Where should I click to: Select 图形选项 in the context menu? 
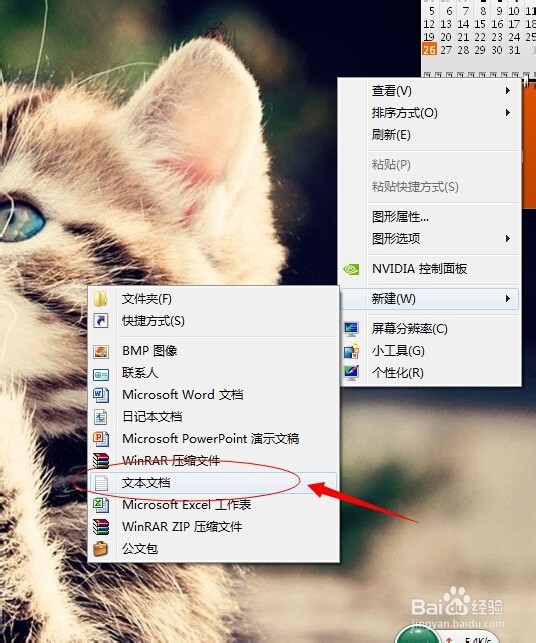pos(429,239)
